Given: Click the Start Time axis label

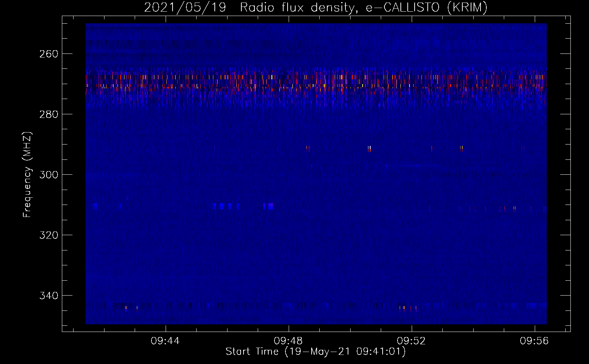Looking at the screenshot, I should [316, 352].
